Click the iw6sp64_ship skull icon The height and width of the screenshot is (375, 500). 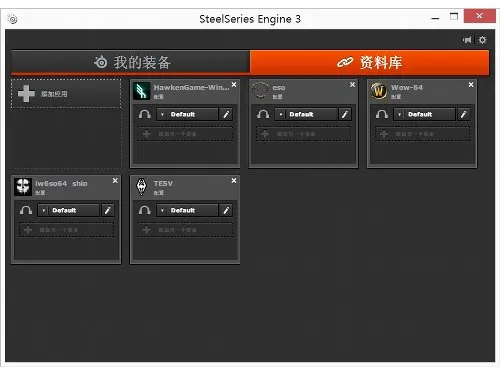(x=23, y=187)
